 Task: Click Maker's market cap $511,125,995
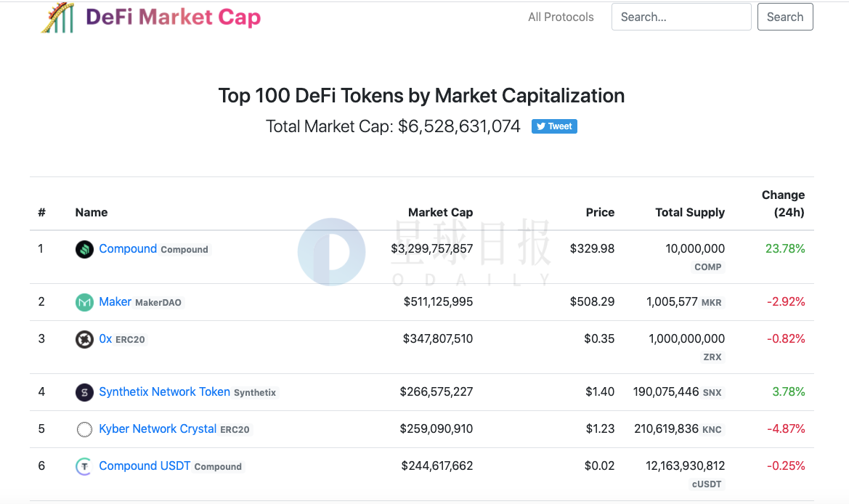click(438, 301)
